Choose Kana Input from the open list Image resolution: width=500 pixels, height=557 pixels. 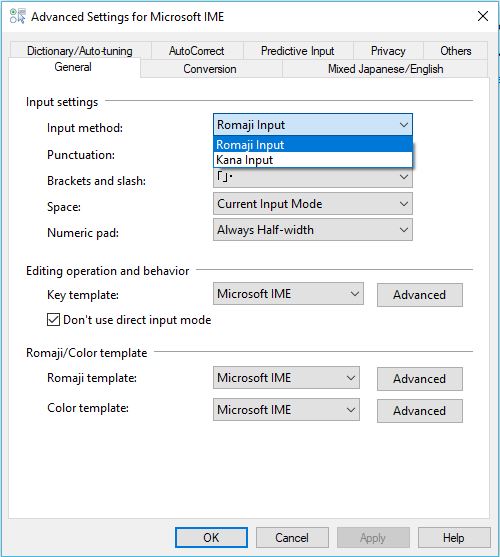click(x=313, y=160)
